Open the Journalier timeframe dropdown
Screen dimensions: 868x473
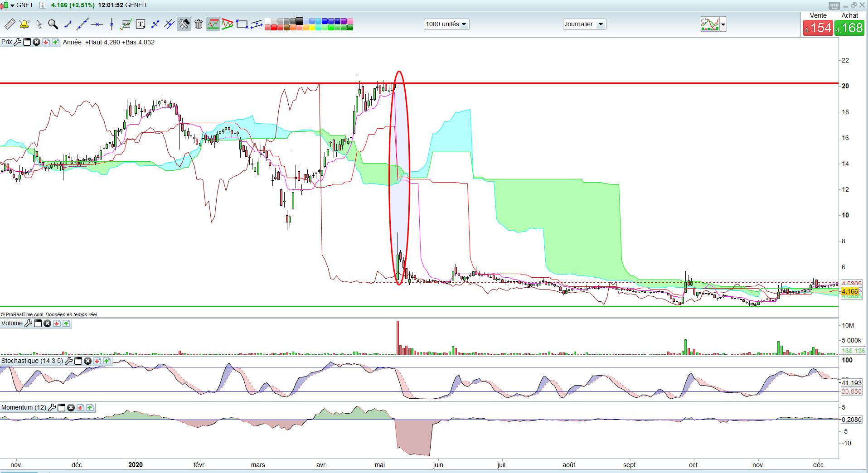(x=584, y=24)
